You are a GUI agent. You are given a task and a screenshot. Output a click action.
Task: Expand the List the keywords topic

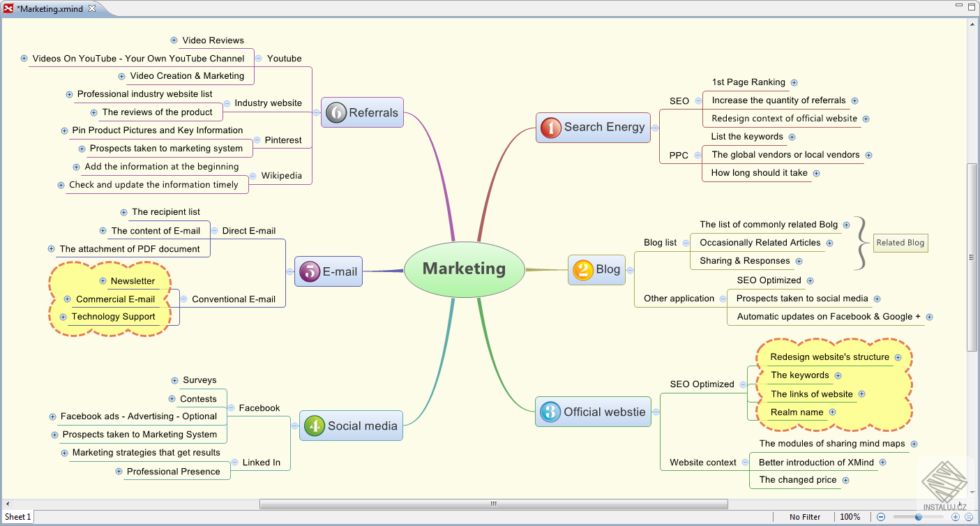click(x=792, y=137)
